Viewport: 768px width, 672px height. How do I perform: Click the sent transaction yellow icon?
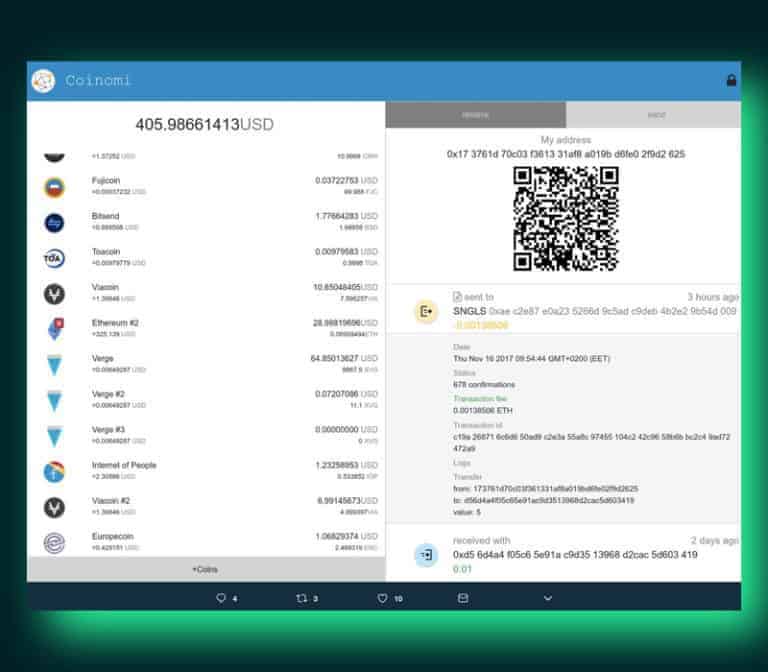pyautogui.click(x=426, y=311)
